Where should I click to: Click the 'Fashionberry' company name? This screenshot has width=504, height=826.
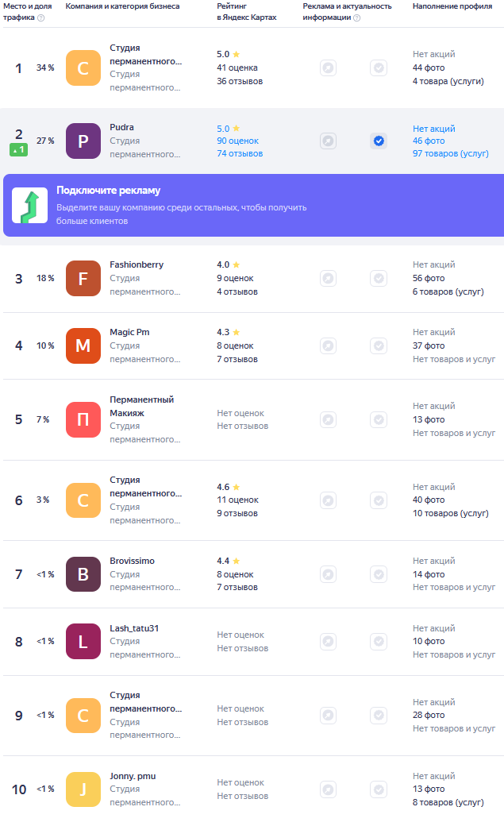(137, 264)
